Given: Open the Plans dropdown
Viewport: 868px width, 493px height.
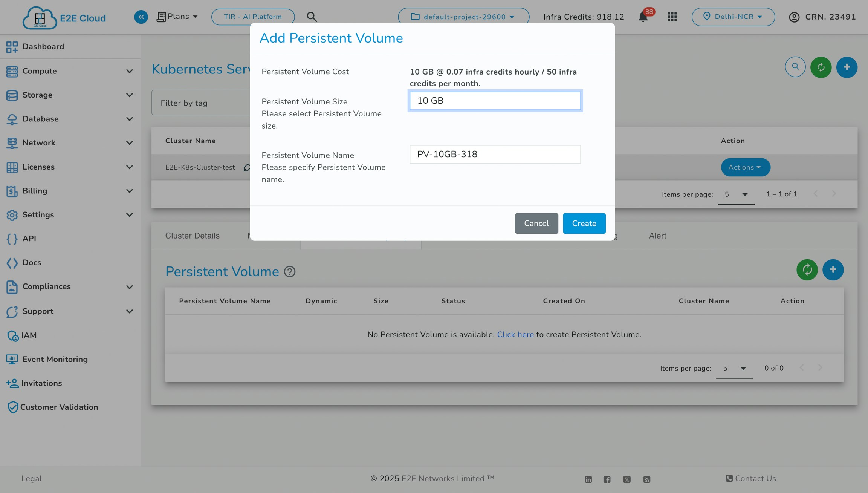Looking at the screenshot, I should click(x=177, y=17).
